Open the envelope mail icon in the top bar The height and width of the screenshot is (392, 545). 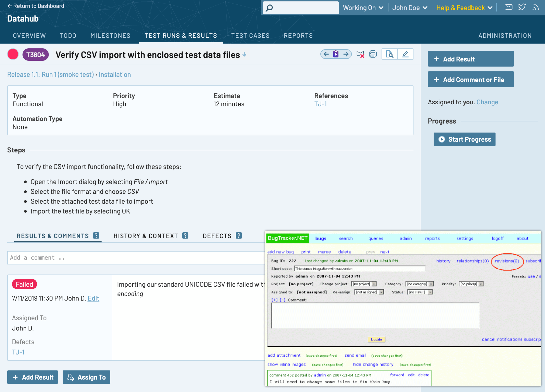[508, 7]
